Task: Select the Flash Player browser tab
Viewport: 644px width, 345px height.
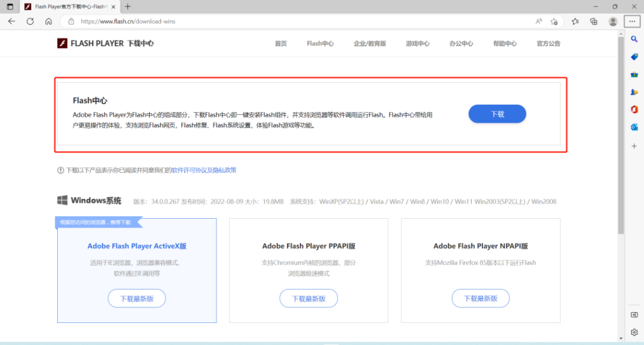Action: click(70, 7)
